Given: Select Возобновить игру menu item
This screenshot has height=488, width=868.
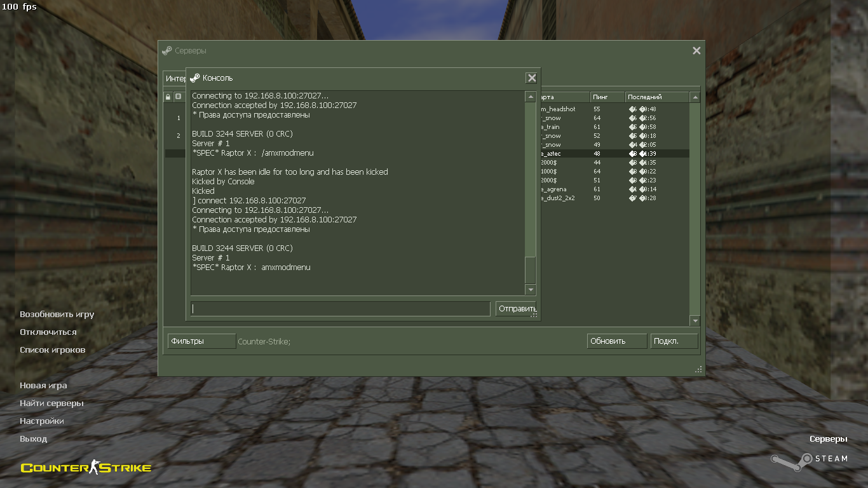Looking at the screenshot, I should click(57, 315).
